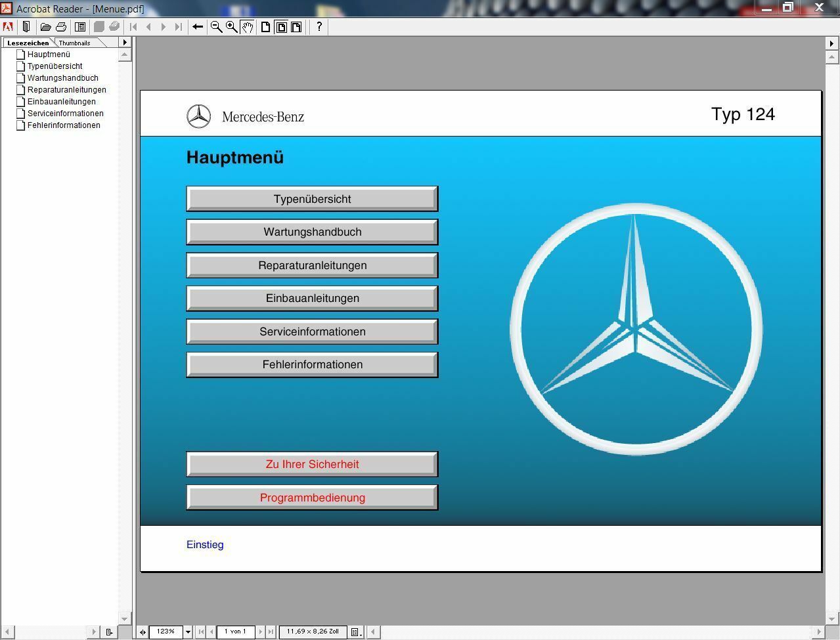Click the Adobe logo icon in the toolbar
Screen dimensions: 840x640
pyautogui.click(x=8, y=27)
